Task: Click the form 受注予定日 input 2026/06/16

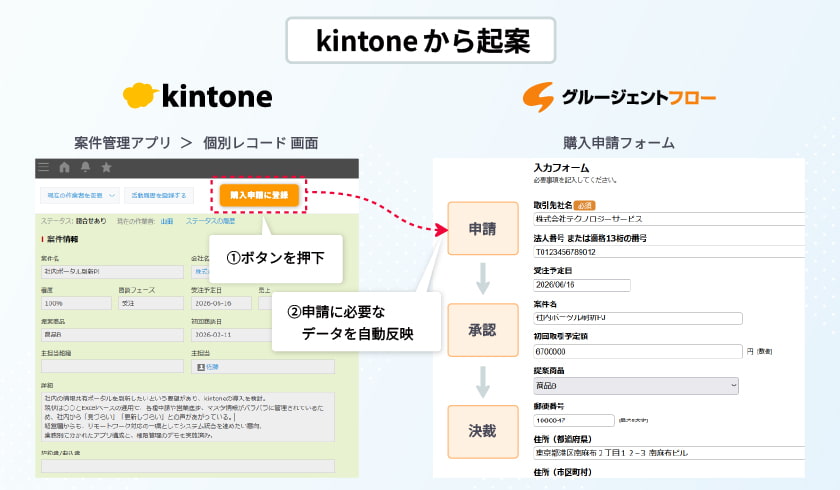Action: click(x=582, y=285)
